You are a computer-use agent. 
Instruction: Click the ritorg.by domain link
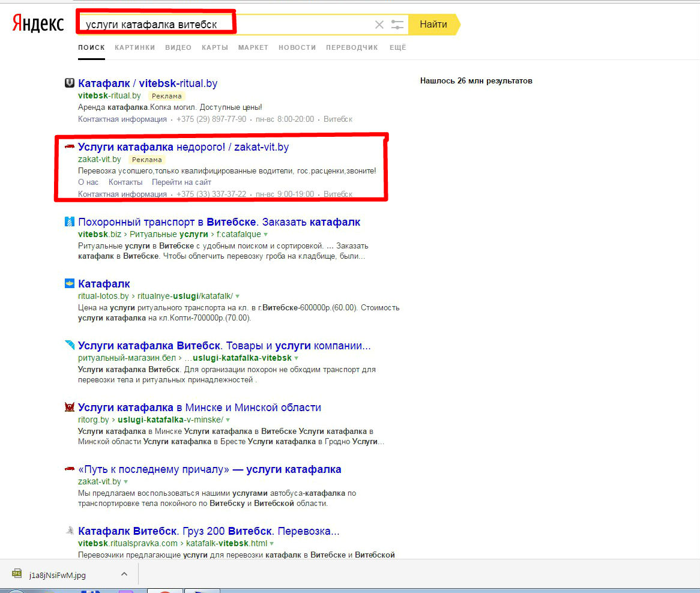94,420
